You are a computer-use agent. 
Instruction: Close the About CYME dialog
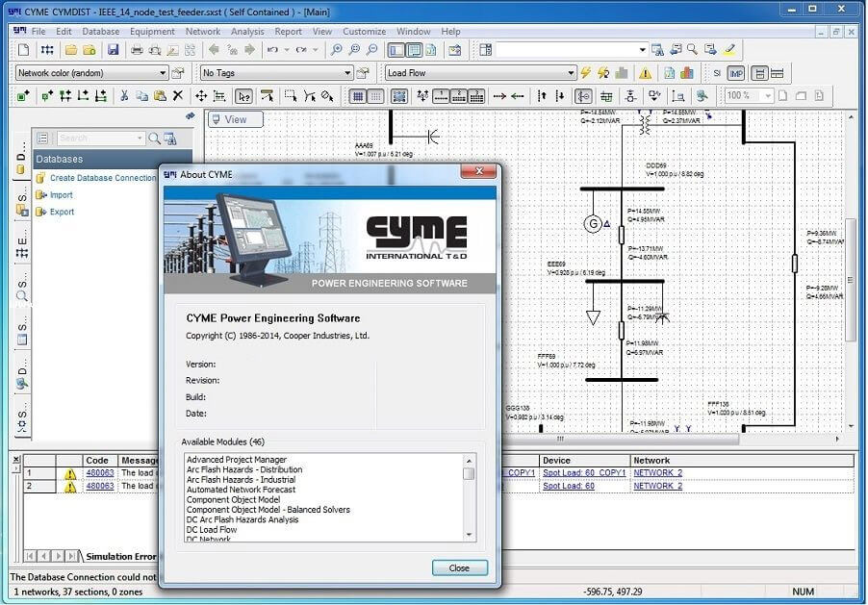(x=460, y=567)
